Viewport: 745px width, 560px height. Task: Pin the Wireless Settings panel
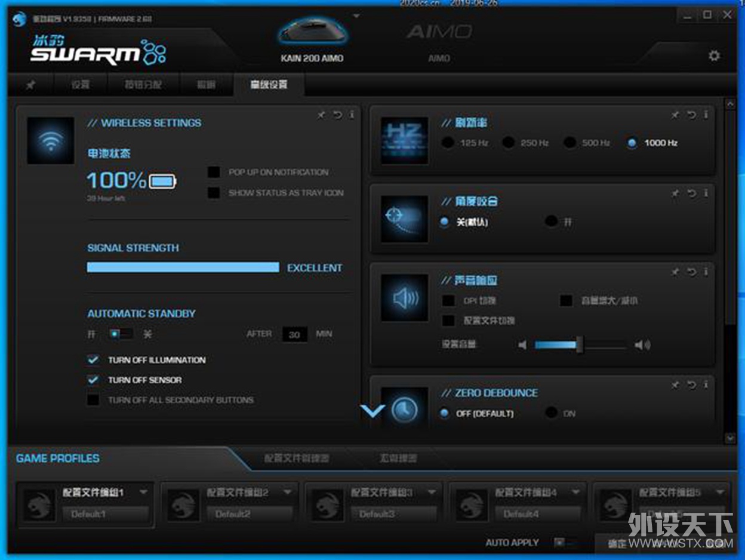pyautogui.click(x=322, y=115)
